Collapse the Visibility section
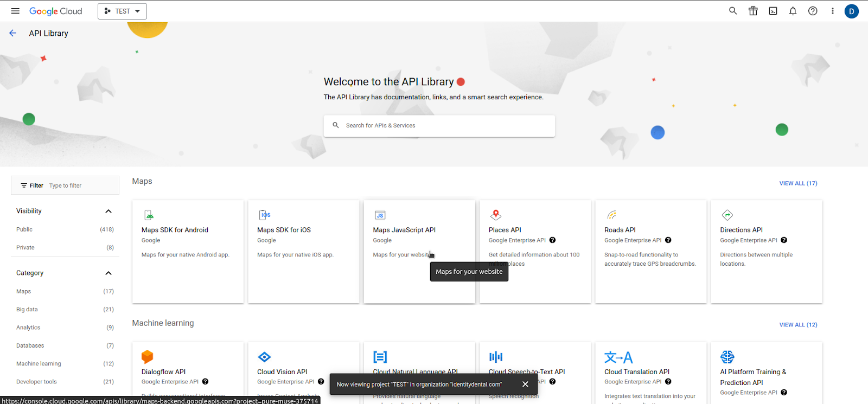The height and width of the screenshot is (404, 868). click(108, 211)
